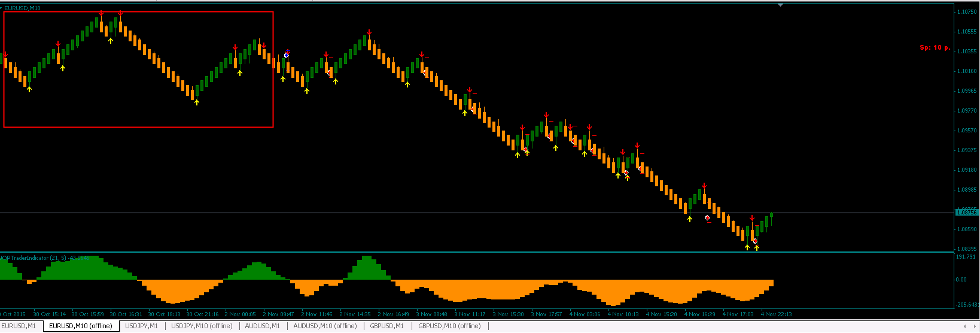Click the 1.08395 price scale value
Image resolution: width=980 pixels, height=333 pixels.
pyautogui.click(x=967, y=249)
